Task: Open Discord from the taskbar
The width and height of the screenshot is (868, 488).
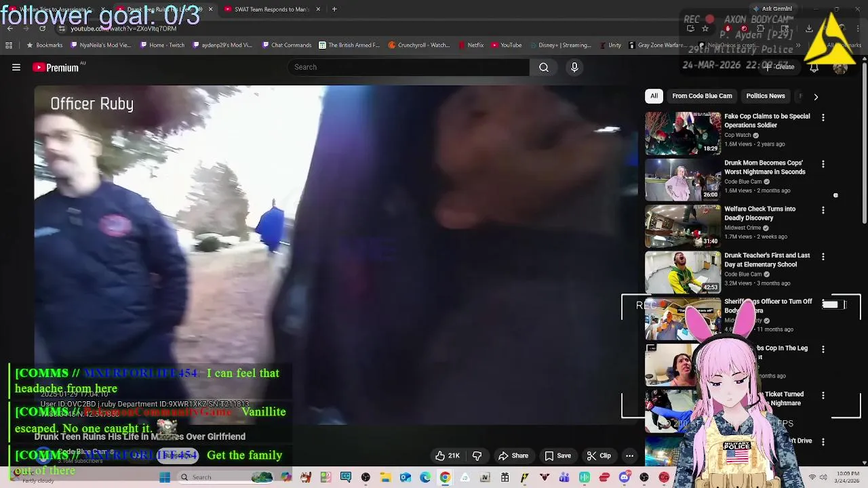Action: pos(624,477)
